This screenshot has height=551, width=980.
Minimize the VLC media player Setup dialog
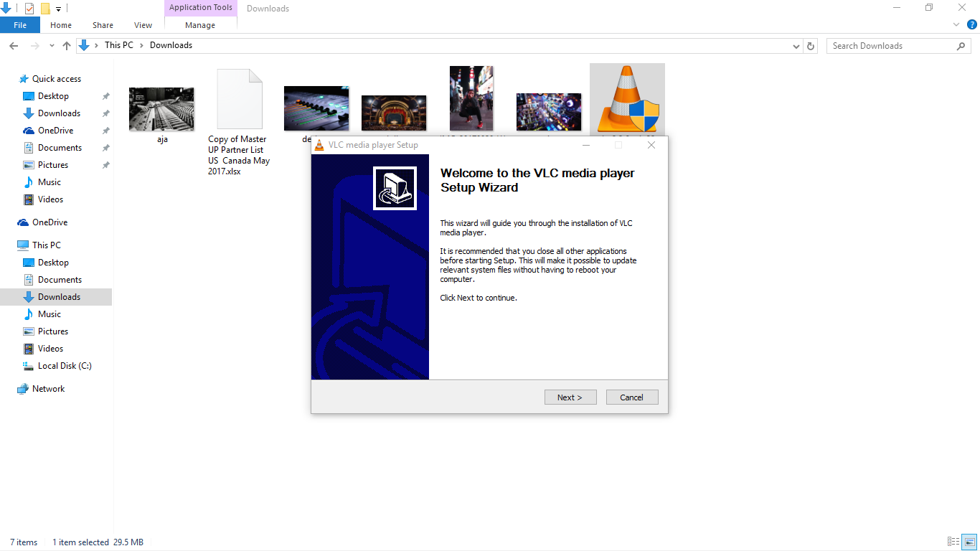(586, 145)
